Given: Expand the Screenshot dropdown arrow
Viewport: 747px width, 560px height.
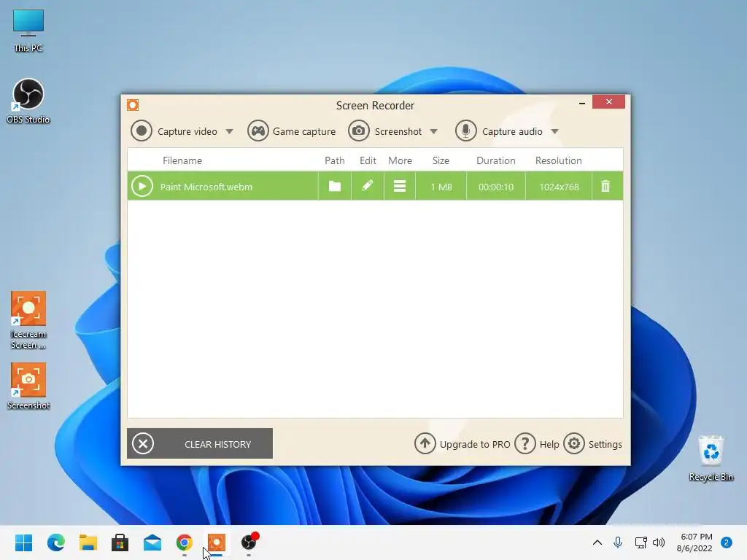Looking at the screenshot, I should coord(433,131).
